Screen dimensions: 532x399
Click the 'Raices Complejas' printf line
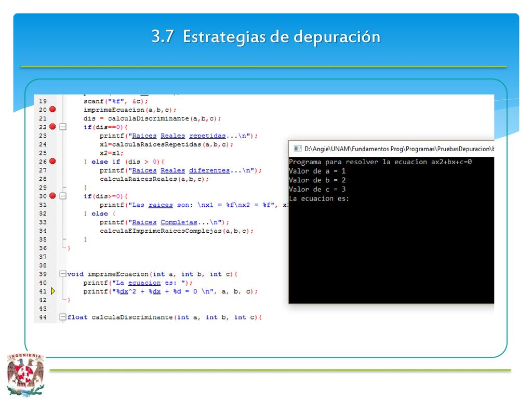[165, 222]
